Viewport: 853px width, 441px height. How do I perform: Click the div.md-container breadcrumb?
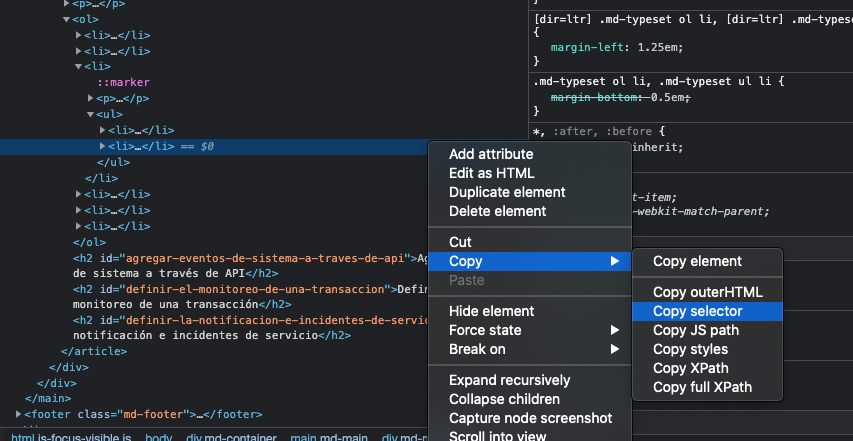click(x=231, y=437)
